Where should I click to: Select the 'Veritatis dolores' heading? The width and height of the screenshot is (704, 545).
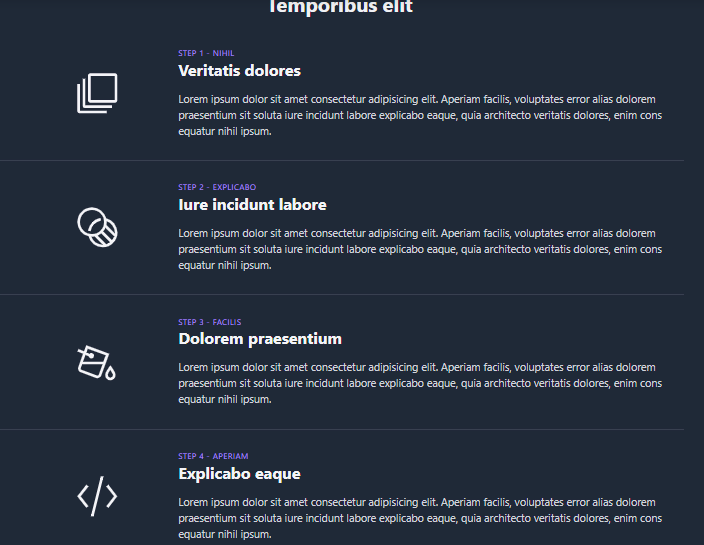click(x=239, y=71)
